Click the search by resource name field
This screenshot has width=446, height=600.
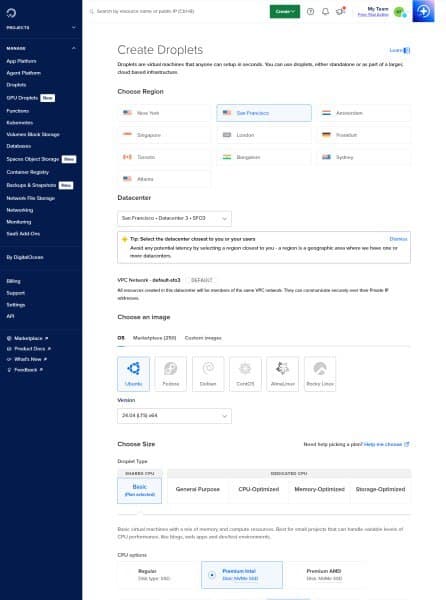pos(145,11)
